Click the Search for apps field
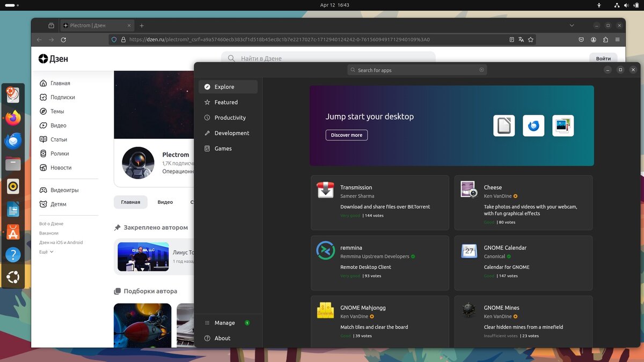Image resolution: width=644 pixels, height=362 pixels. [x=417, y=70]
